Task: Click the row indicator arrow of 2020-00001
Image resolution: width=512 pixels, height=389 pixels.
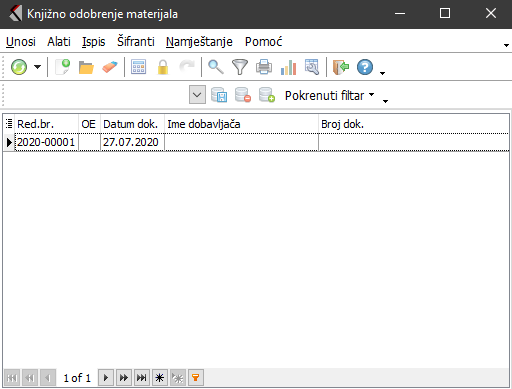Action: tap(9, 143)
